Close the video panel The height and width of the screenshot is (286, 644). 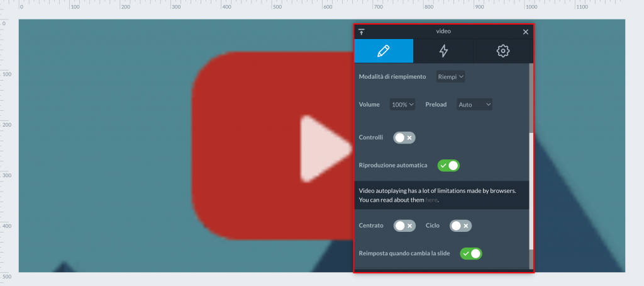pyautogui.click(x=525, y=32)
